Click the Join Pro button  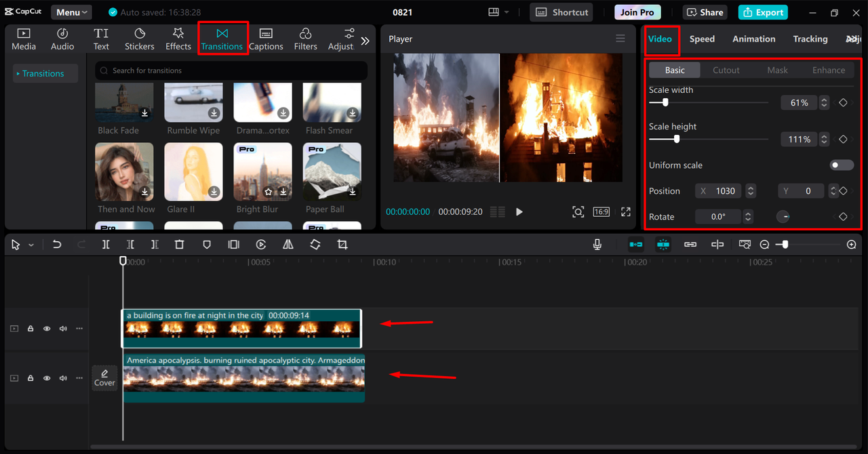(x=637, y=12)
